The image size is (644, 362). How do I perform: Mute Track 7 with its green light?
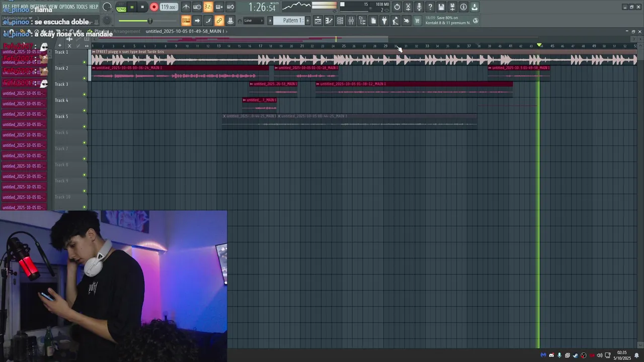pyautogui.click(x=85, y=159)
